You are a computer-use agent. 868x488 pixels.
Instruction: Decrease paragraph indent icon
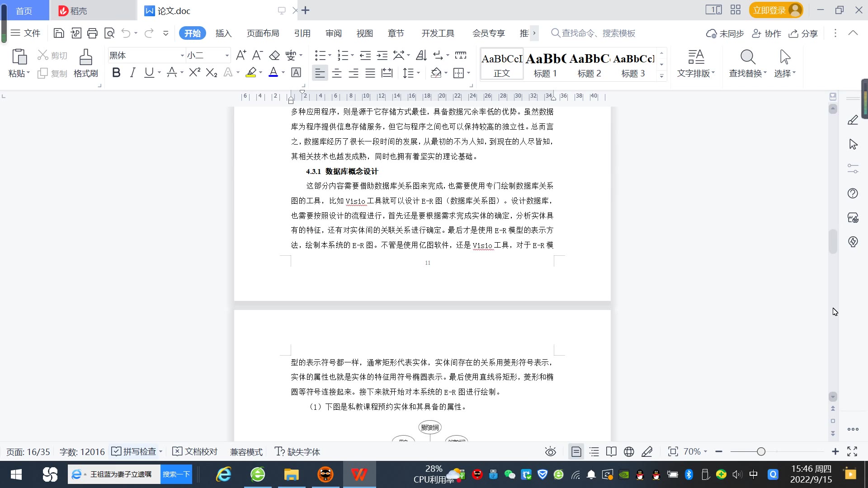coord(365,56)
